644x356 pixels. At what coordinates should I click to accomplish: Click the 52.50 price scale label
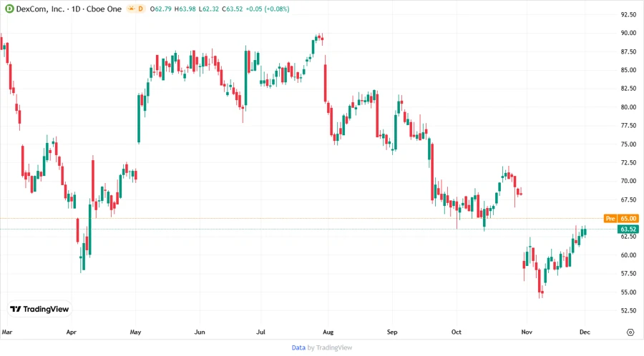[x=628, y=310]
